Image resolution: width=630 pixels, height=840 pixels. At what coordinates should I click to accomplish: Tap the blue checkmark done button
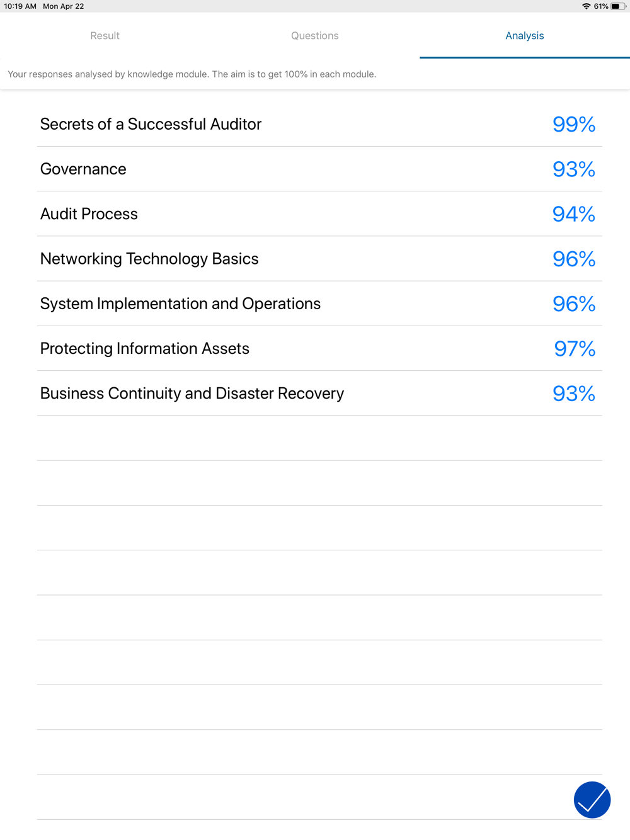pos(592,800)
